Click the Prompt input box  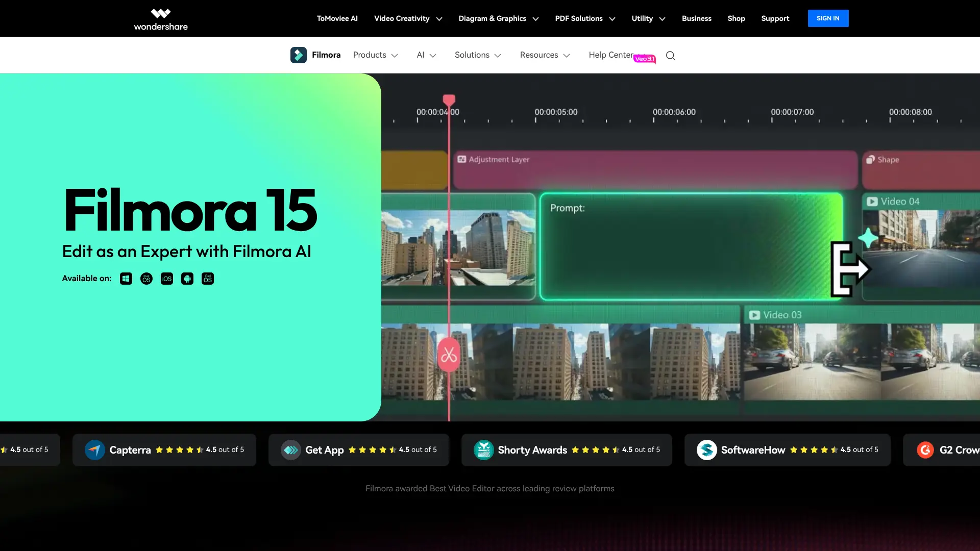(x=691, y=246)
